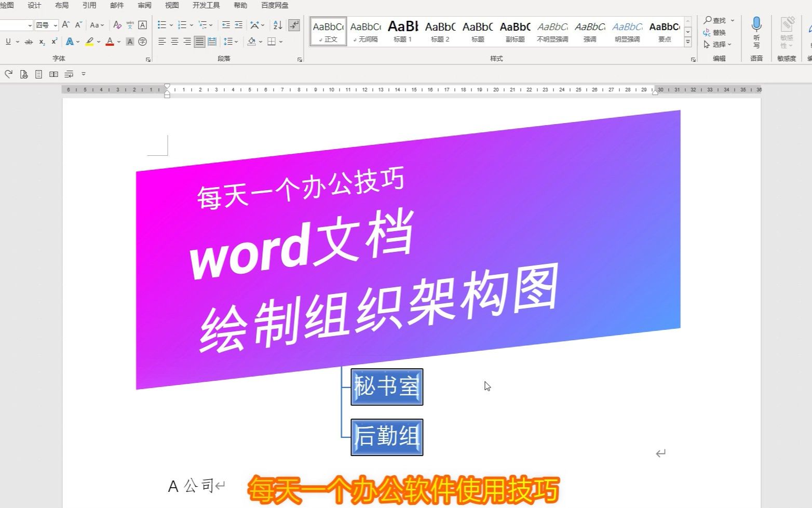Open Styles pane launcher

(693, 60)
